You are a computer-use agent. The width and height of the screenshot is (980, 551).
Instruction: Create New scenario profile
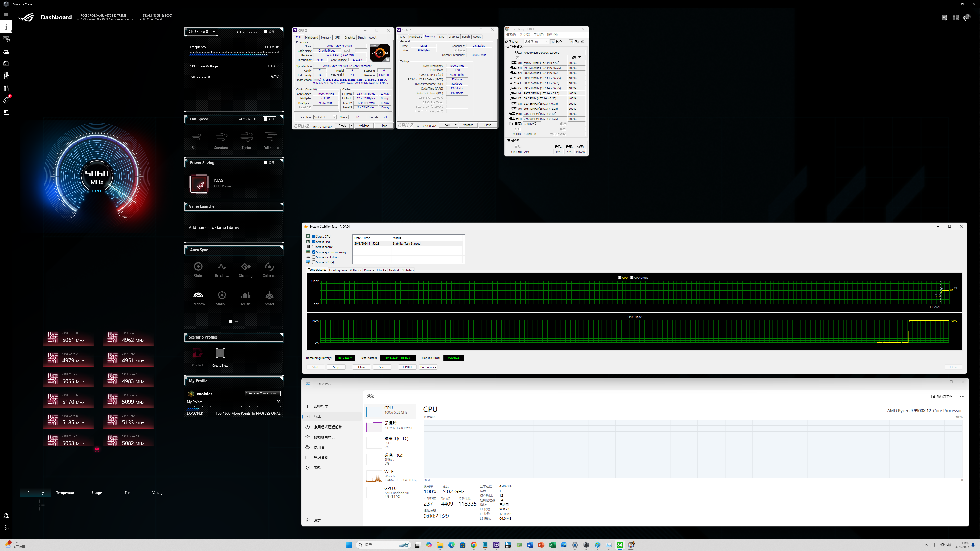point(220,357)
